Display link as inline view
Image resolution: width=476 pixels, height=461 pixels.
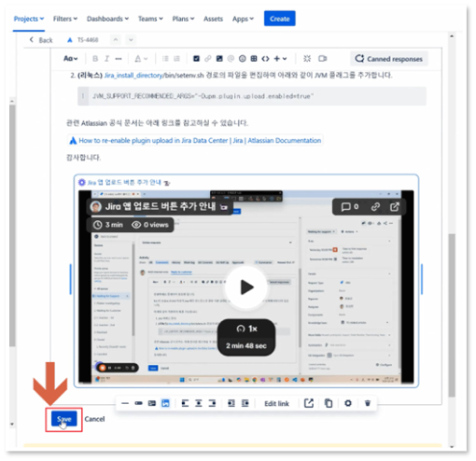pyautogui.click(x=138, y=403)
